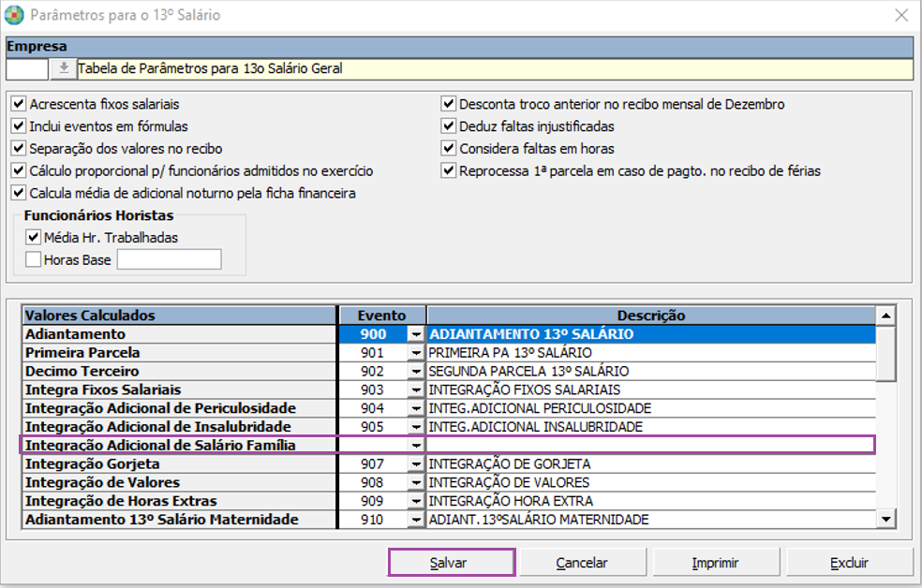Click Tabela de Parâmetros para 13o Salário Geral field
This screenshot has width=922, height=588.
(496, 68)
